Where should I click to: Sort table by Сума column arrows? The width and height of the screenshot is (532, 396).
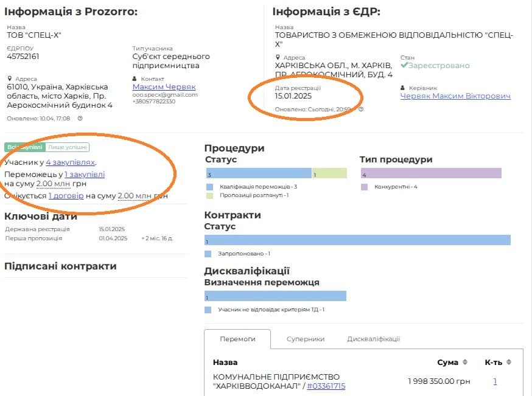(465, 363)
